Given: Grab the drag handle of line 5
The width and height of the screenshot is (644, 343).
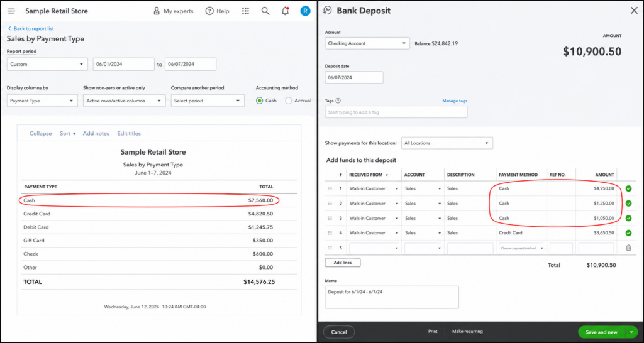Looking at the screenshot, I should (x=330, y=248).
